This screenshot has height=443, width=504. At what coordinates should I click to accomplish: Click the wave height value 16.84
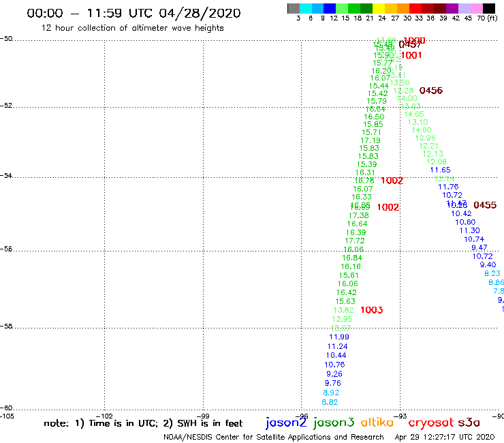click(x=352, y=258)
